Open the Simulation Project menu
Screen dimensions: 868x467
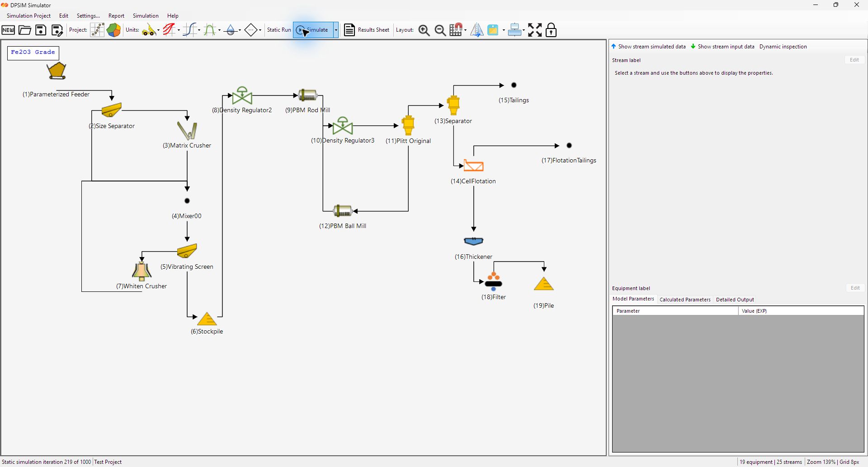28,16
